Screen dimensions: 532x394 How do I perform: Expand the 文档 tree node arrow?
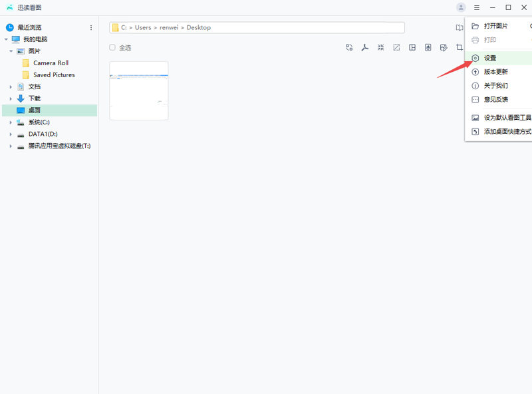click(x=11, y=87)
